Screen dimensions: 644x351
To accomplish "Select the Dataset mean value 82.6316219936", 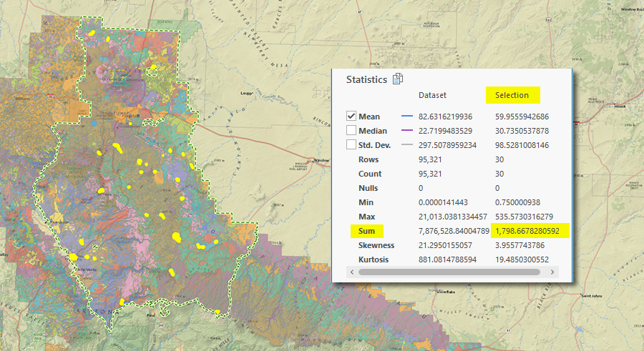I will click(445, 117).
